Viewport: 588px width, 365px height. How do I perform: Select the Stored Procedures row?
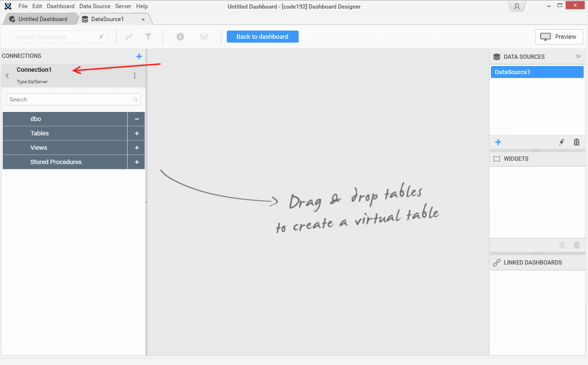[65, 162]
